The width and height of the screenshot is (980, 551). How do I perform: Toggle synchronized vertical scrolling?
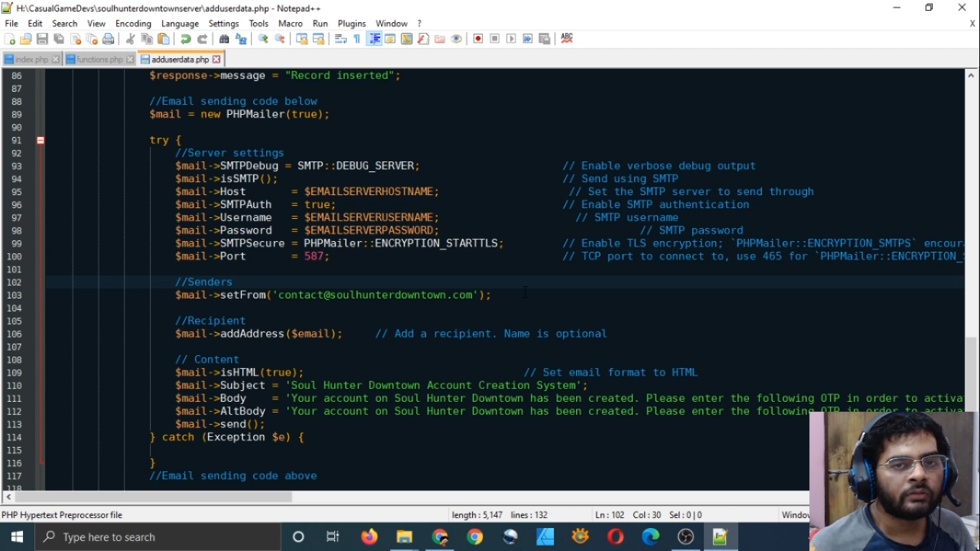point(302,39)
